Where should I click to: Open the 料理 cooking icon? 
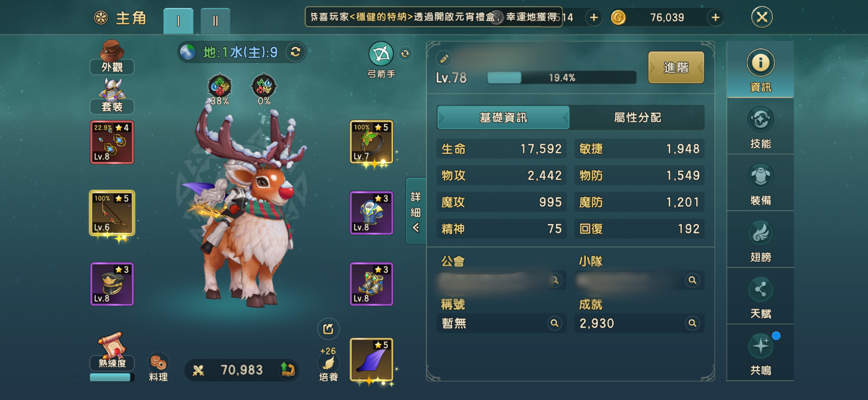point(158,367)
